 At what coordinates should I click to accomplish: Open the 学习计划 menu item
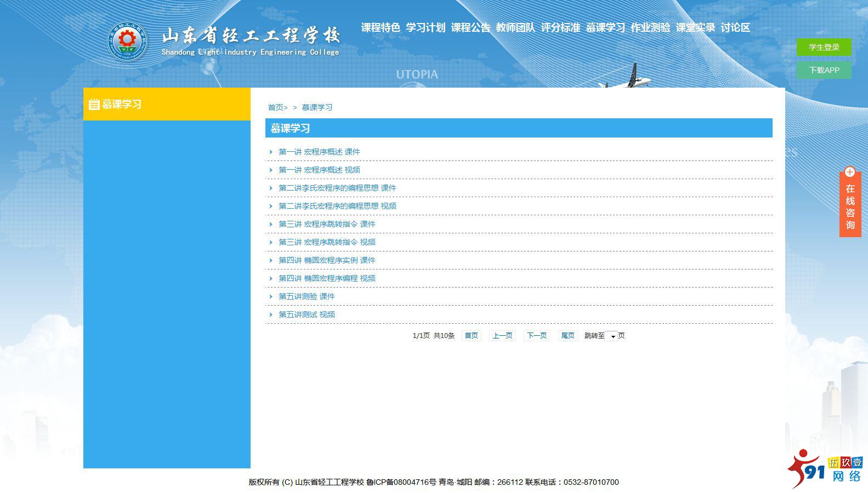coord(426,27)
